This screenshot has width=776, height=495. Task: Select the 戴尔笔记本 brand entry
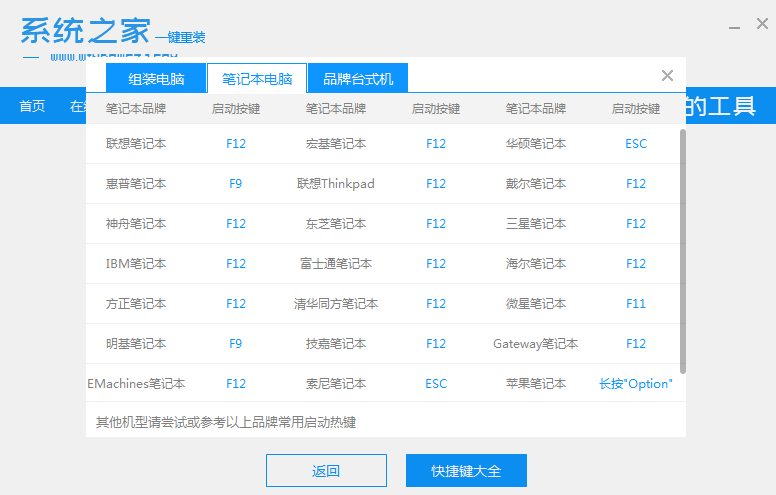[x=536, y=184]
